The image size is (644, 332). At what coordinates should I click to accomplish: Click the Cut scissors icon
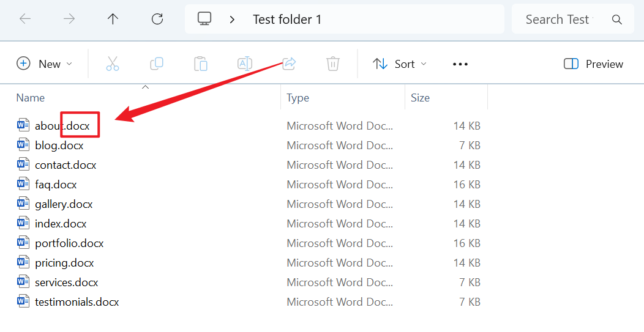tap(113, 64)
